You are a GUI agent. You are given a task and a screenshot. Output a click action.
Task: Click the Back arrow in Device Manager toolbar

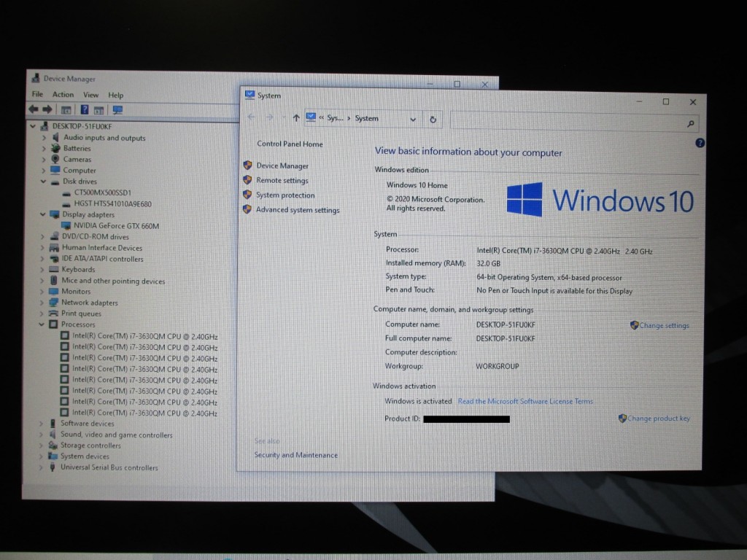point(33,109)
